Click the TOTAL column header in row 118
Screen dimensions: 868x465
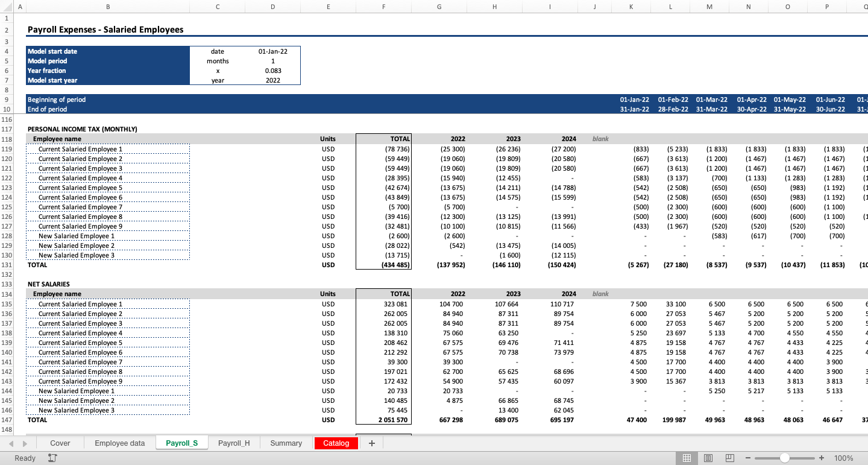click(x=384, y=139)
